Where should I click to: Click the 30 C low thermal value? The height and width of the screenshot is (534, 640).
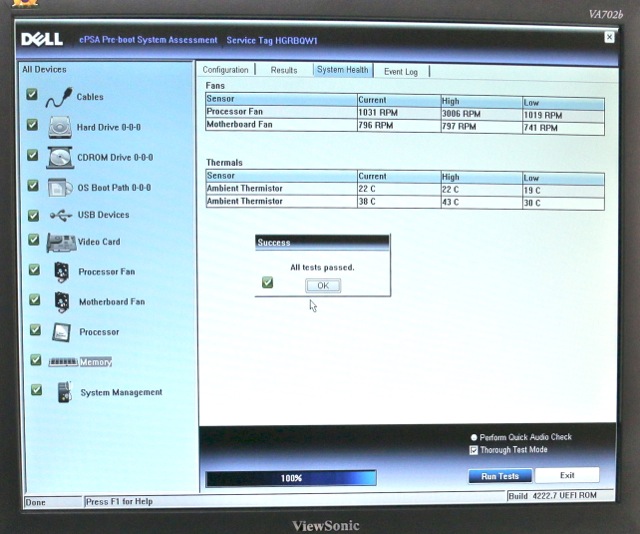point(532,203)
